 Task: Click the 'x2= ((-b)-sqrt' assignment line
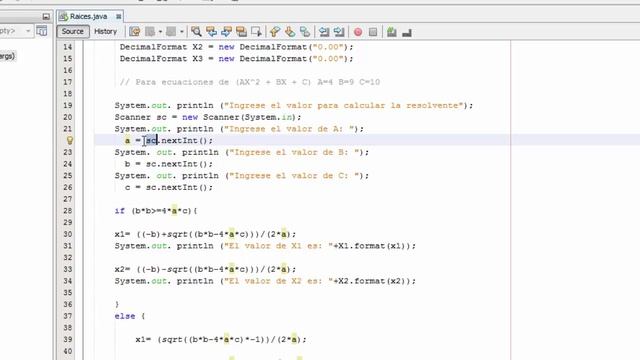pyautogui.click(x=205, y=269)
